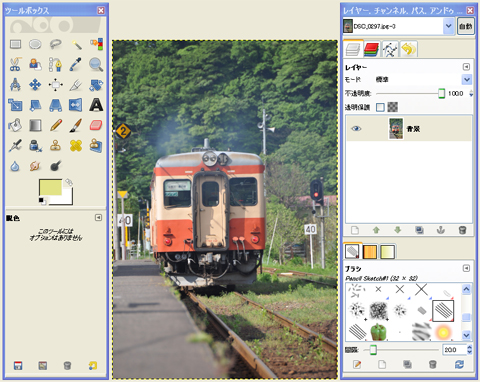Select the Alignment tool
The width and height of the screenshot is (480, 382).
click(56, 85)
